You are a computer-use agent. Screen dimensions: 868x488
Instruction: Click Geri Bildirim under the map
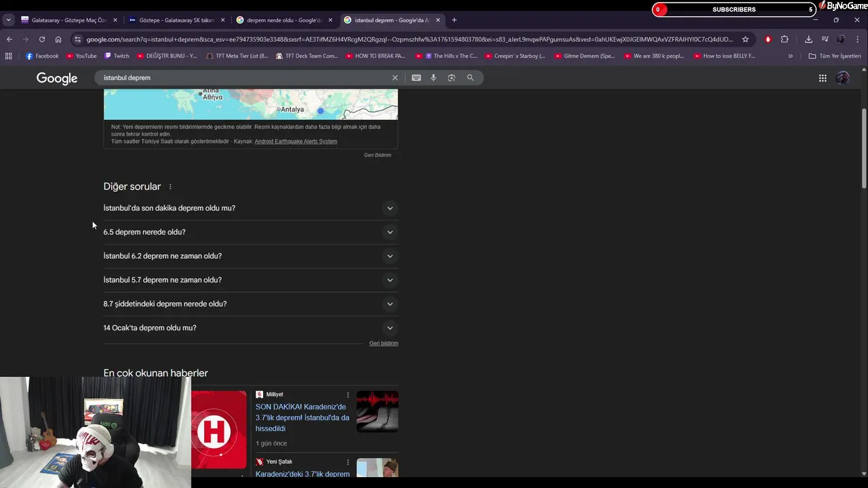coord(378,155)
